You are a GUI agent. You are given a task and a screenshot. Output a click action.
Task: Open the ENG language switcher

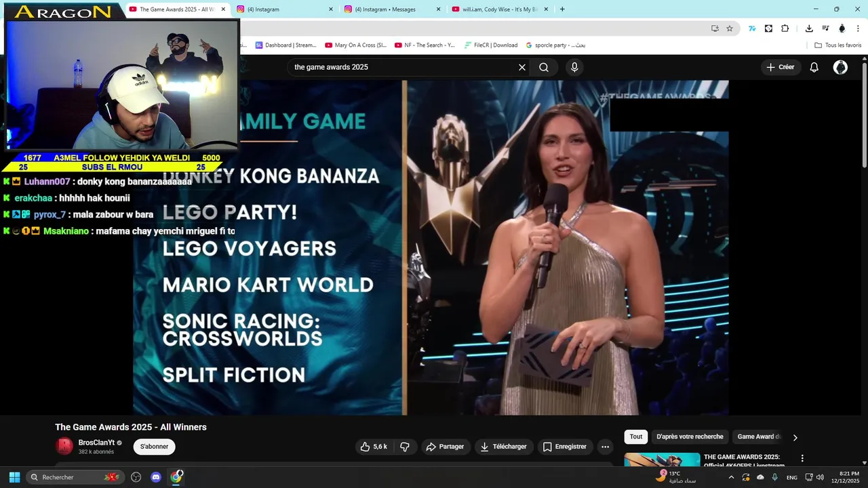coord(791,478)
